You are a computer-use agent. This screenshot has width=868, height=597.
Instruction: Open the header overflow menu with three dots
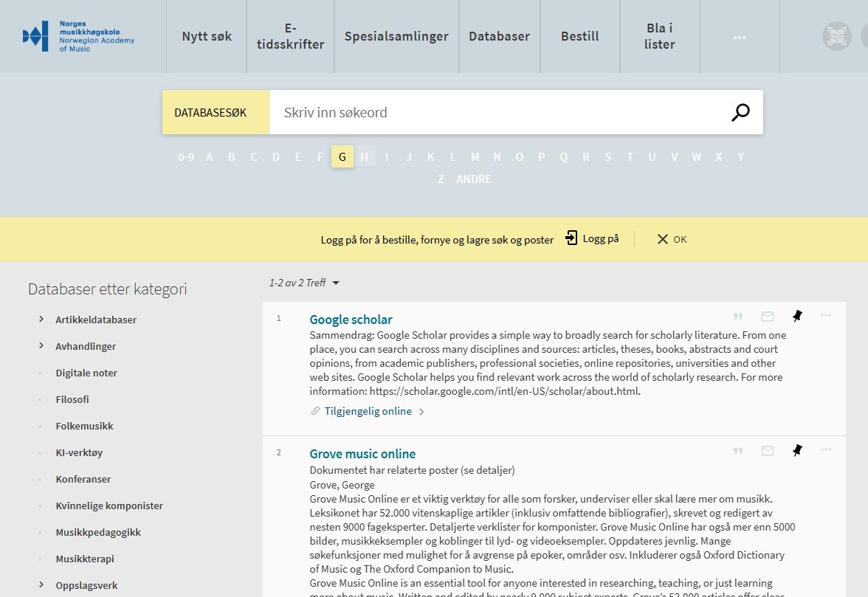tap(740, 36)
